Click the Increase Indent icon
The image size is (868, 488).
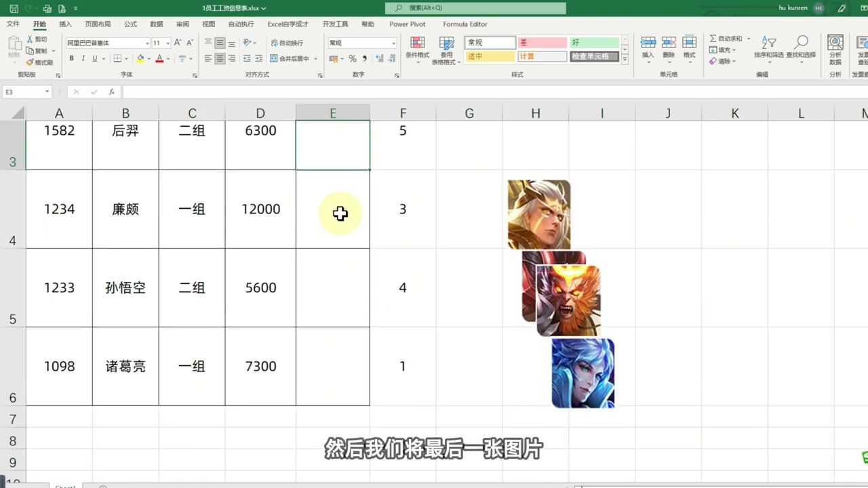(259, 59)
